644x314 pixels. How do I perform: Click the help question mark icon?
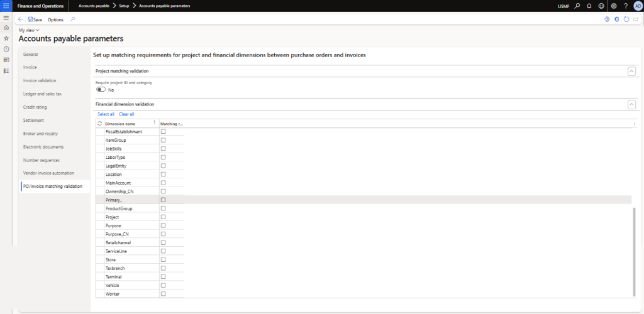tap(626, 6)
